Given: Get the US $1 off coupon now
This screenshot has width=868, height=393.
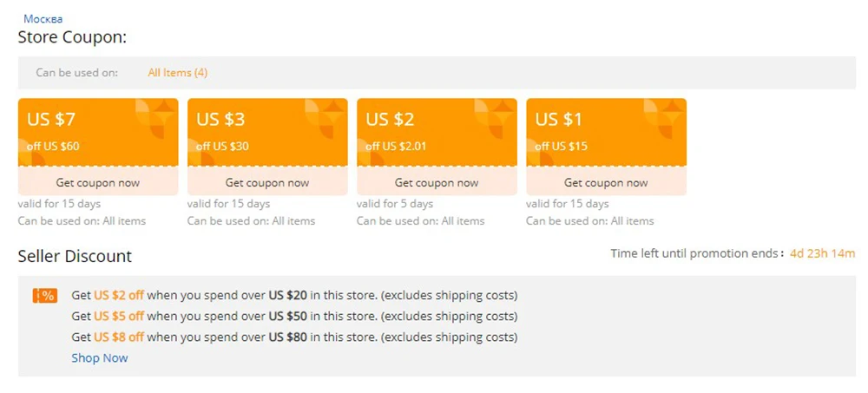Looking at the screenshot, I should tap(606, 183).
